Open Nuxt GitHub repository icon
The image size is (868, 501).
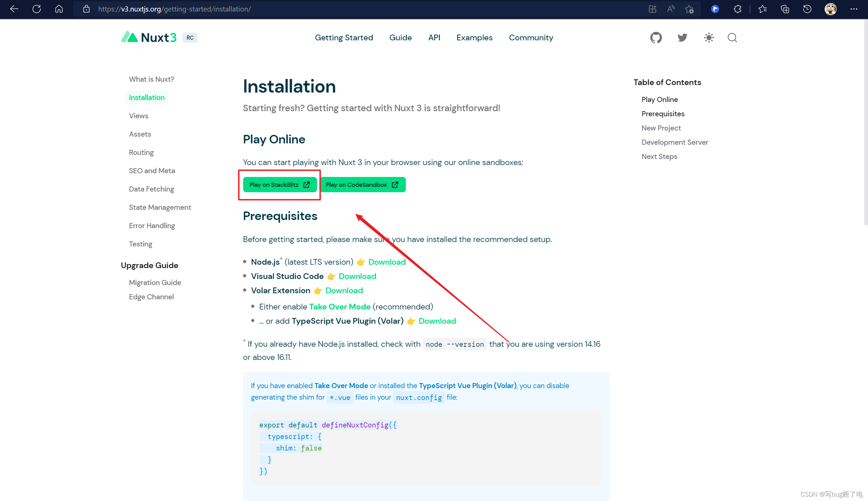pyautogui.click(x=656, y=38)
